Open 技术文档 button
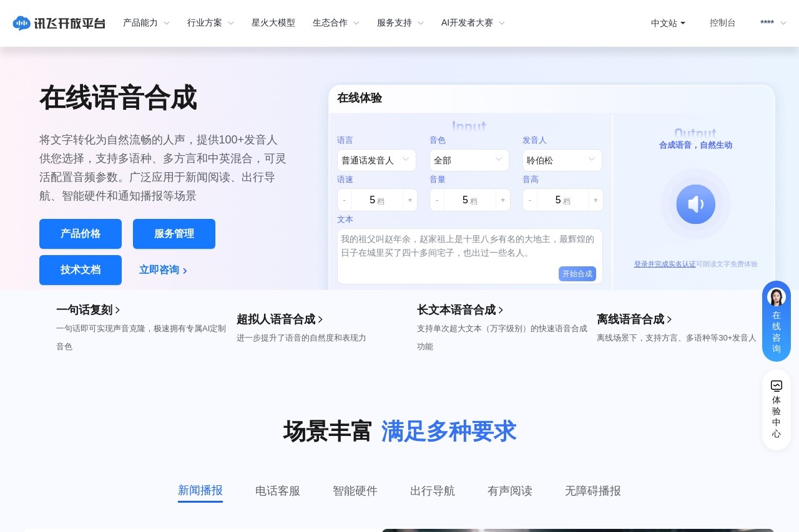Viewport: 799px width, 532px height. (x=81, y=270)
